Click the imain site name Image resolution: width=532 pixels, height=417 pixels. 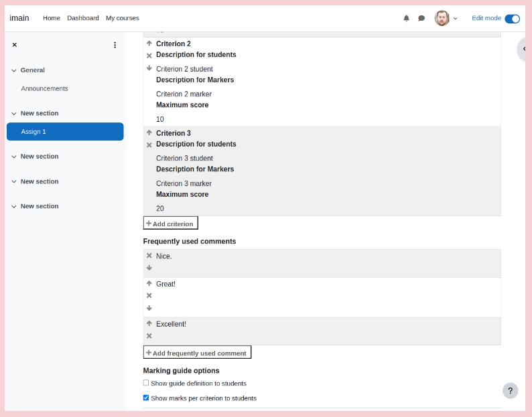tap(19, 18)
